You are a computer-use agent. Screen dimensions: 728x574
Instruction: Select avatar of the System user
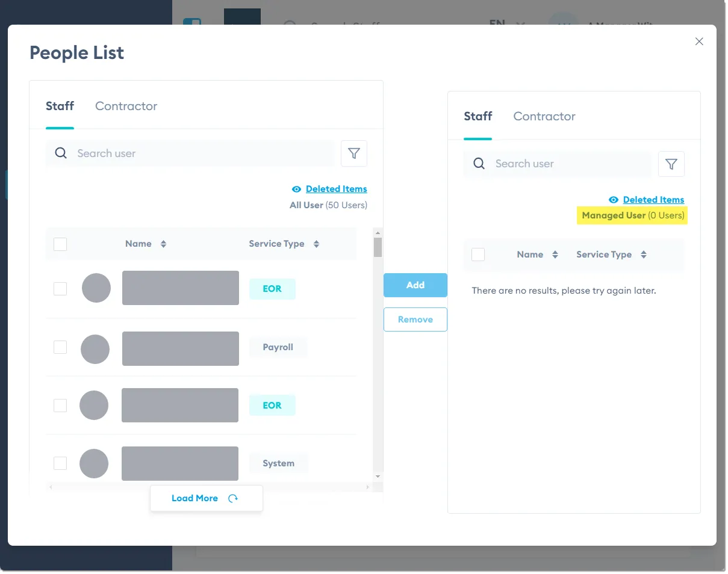(x=94, y=463)
